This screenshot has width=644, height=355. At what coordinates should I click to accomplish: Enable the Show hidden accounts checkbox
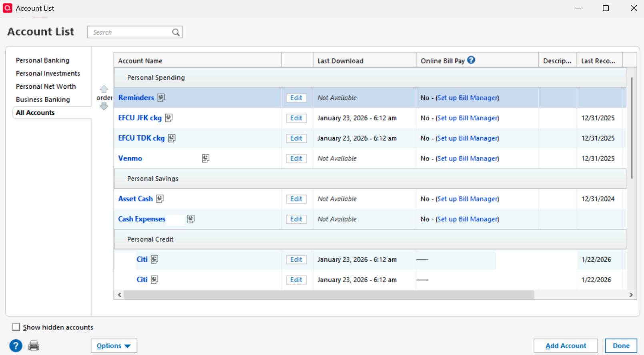[x=16, y=327]
